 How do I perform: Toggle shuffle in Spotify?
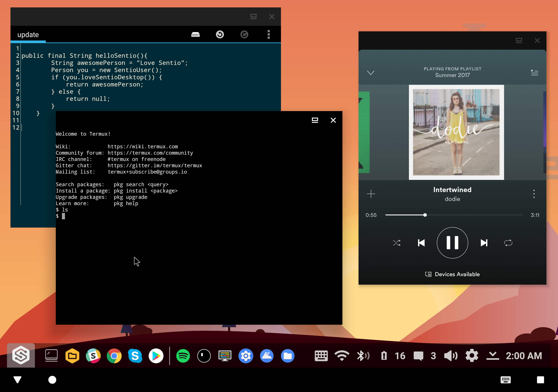pyautogui.click(x=397, y=243)
